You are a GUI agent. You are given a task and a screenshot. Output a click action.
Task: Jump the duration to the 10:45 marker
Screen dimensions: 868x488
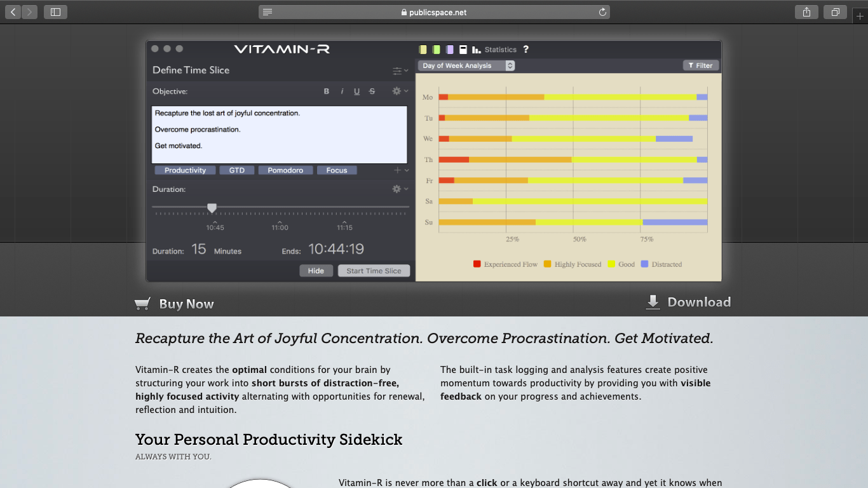tap(215, 226)
